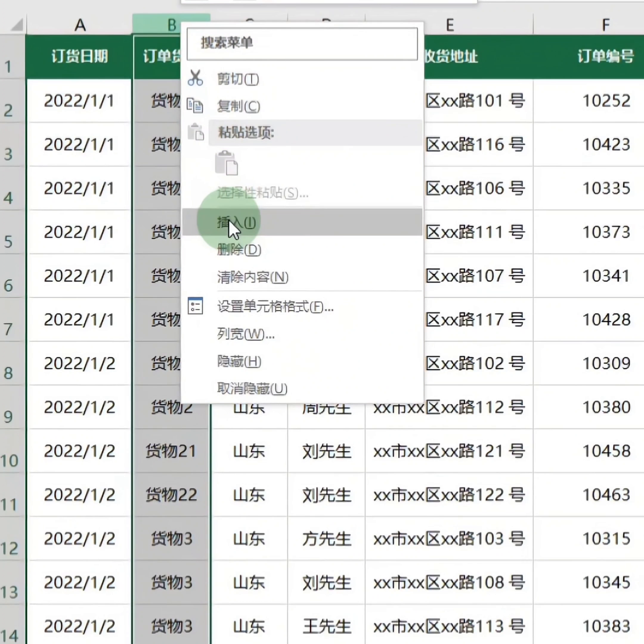Screen dimensions: 644x644
Task: Click 清除内容 to clear contents
Action: point(252,277)
